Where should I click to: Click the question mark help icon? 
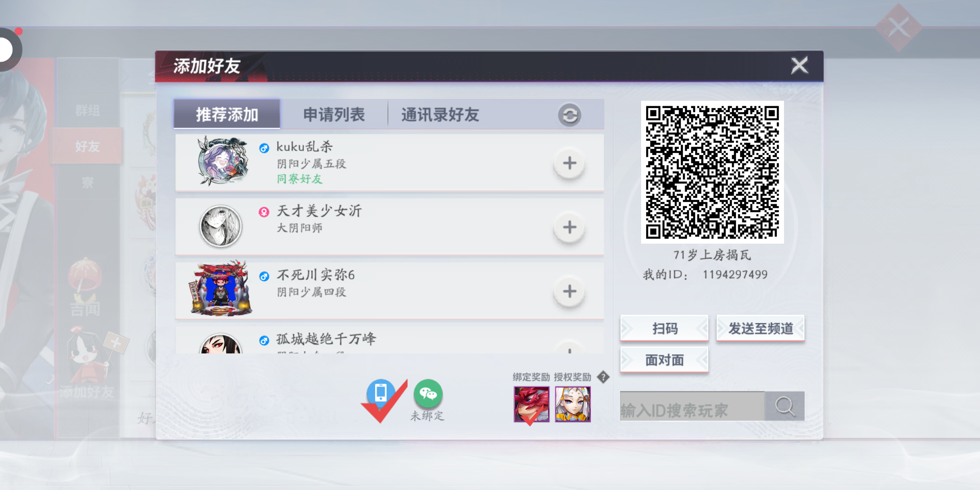[x=603, y=377]
